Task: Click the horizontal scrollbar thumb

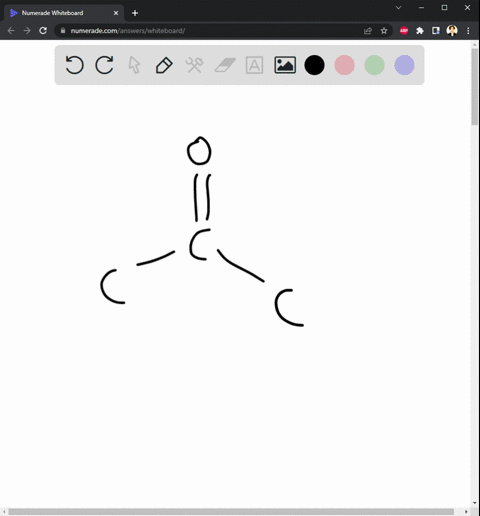Action: (x=231, y=512)
